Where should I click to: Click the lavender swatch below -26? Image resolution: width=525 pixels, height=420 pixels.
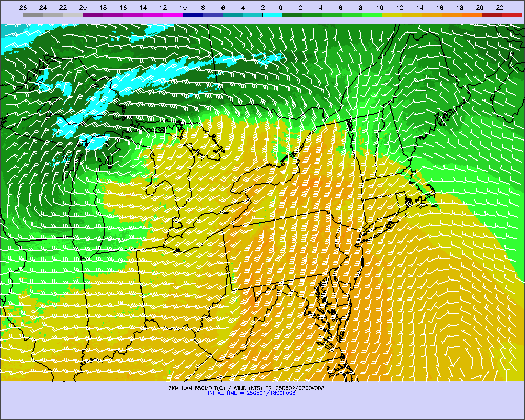click(13, 15)
